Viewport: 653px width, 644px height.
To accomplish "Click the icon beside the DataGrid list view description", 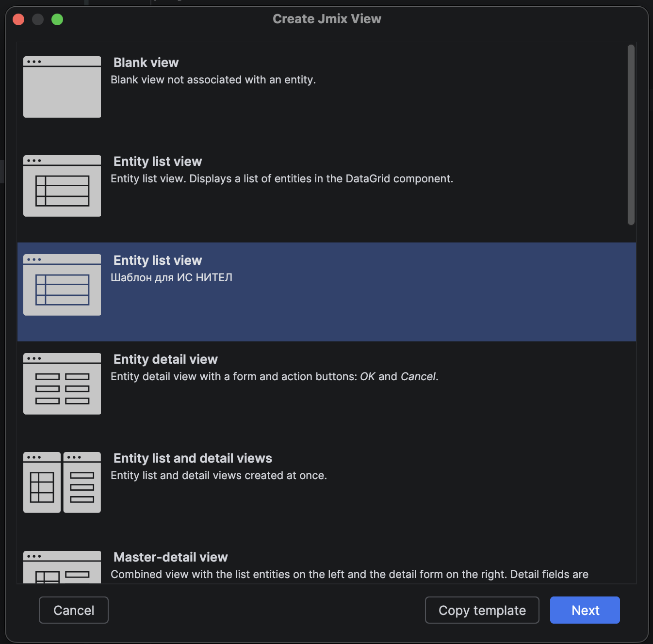I will [62, 186].
